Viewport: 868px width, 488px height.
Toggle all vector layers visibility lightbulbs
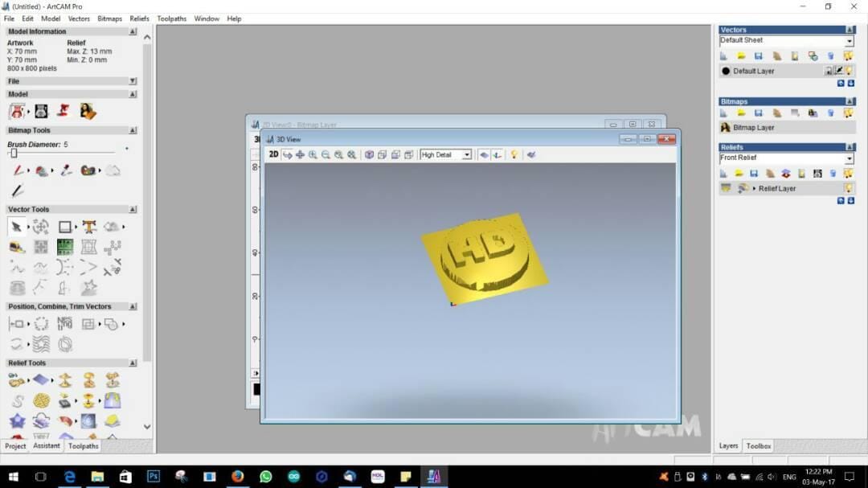(848, 56)
